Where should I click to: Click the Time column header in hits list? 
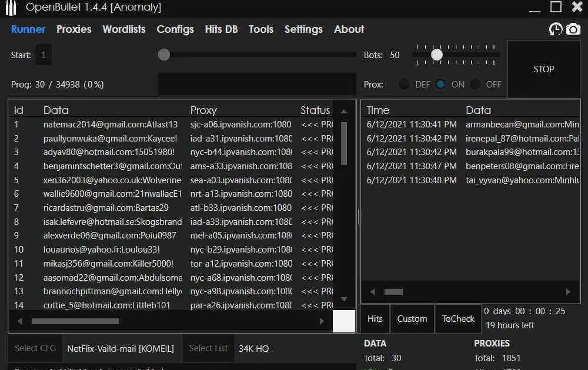(378, 110)
